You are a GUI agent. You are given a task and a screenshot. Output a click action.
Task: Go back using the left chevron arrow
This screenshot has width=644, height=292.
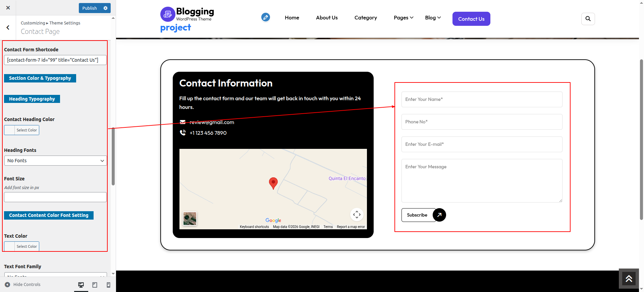pyautogui.click(x=8, y=27)
